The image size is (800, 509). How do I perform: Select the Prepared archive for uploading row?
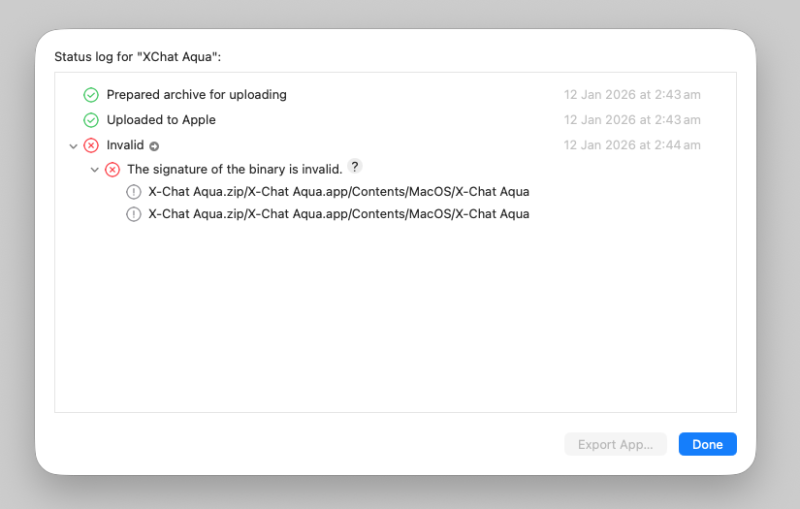click(196, 95)
